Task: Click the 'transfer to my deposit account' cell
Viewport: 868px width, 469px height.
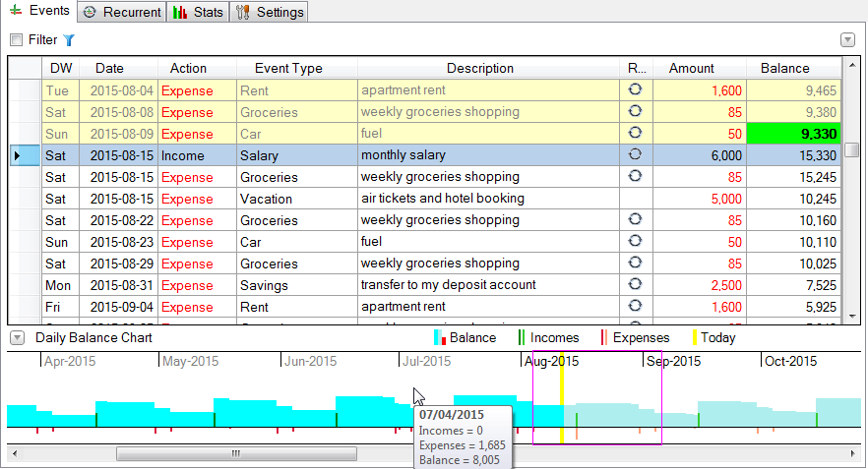Action: [x=488, y=285]
